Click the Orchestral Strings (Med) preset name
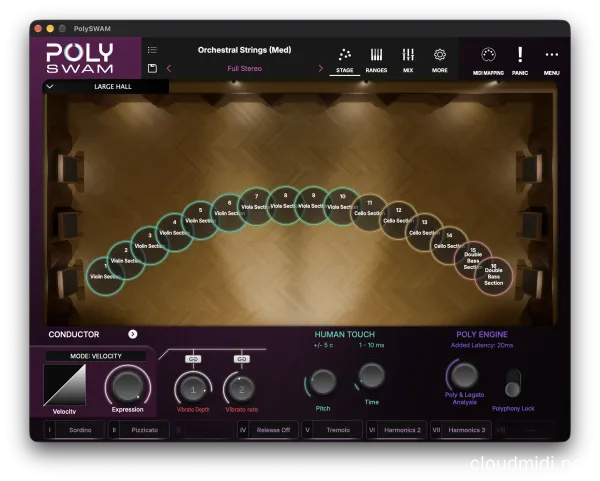This screenshot has height=481, width=600. [245, 50]
